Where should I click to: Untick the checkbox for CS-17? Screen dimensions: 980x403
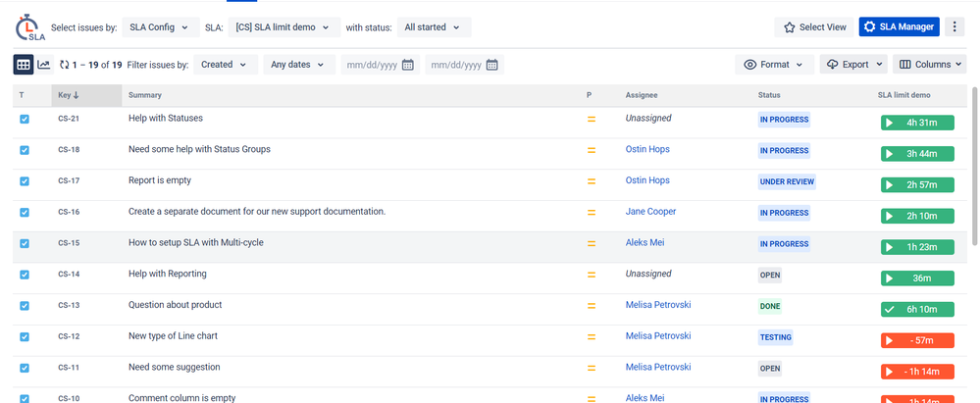coord(25,181)
